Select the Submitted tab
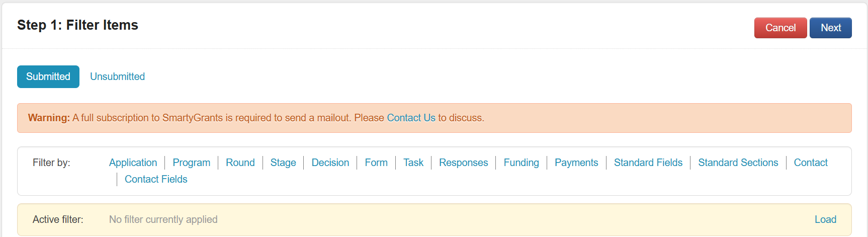This screenshot has width=868, height=237. [x=48, y=76]
